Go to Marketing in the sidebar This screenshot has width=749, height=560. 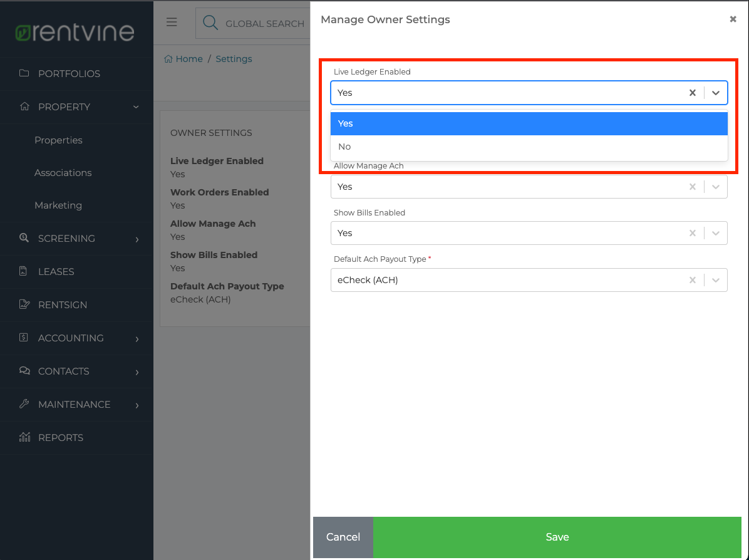[58, 205]
